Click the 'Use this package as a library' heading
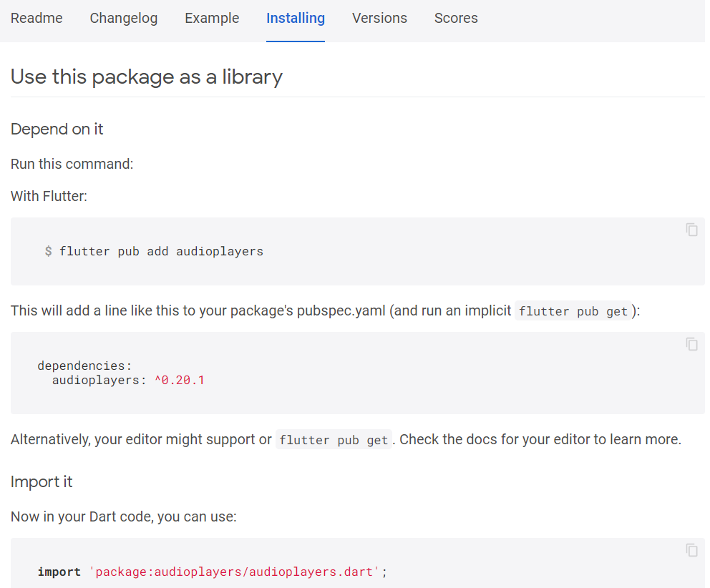Viewport: 710px width, 588px height. (146, 77)
